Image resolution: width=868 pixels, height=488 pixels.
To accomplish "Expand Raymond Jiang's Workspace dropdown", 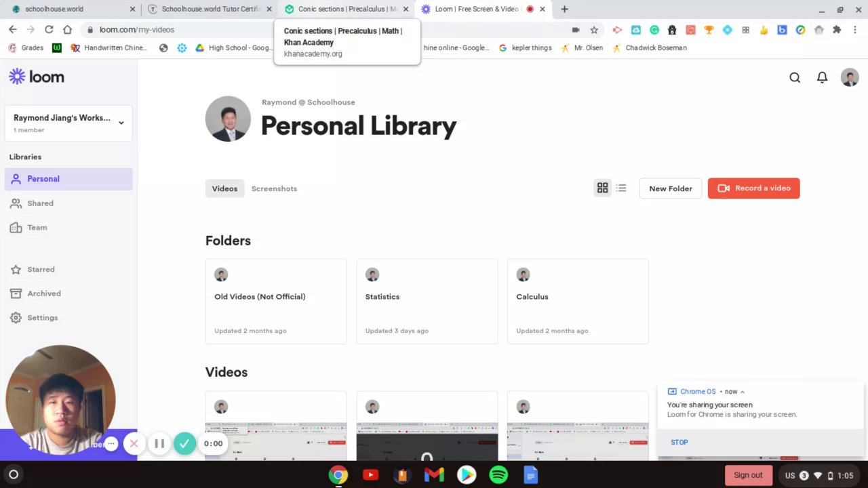I will tap(68, 123).
